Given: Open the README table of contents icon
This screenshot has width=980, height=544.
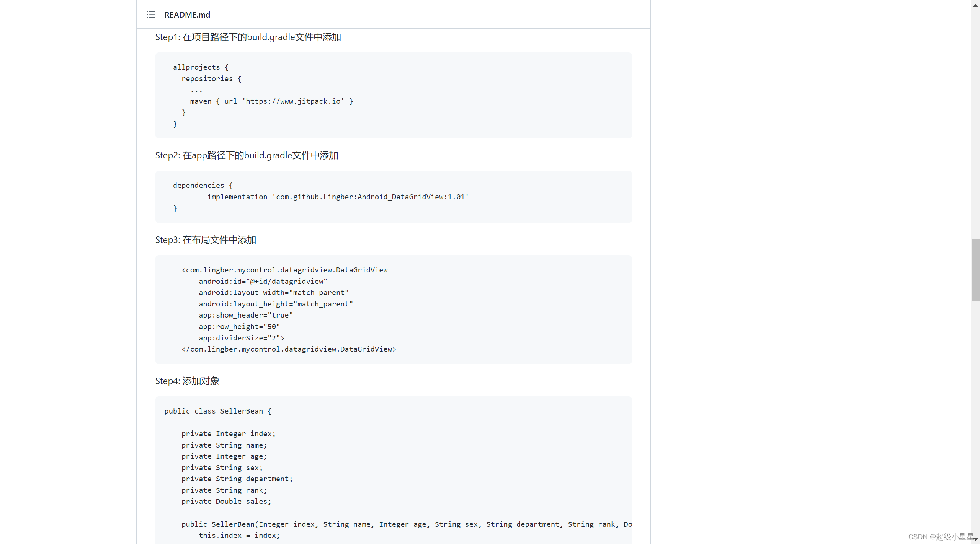Looking at the screenshot, I should pyautogui.click(x=151, y=15).
